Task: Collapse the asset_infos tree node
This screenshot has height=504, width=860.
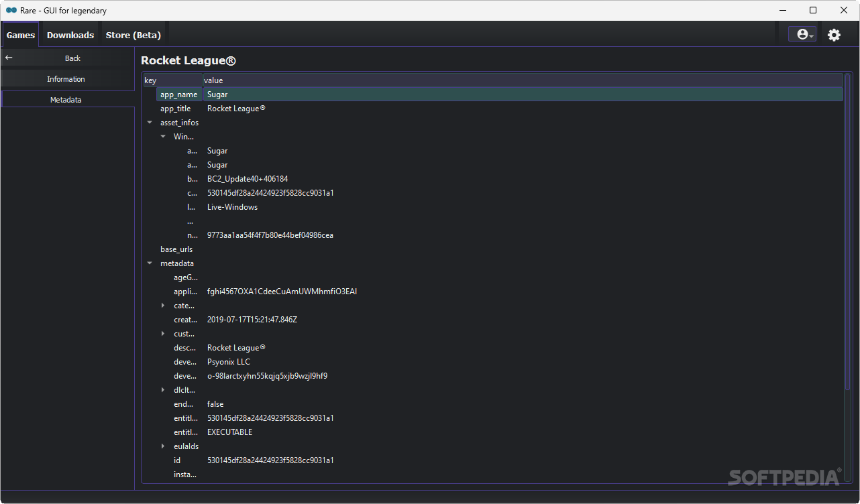Action: click(x=150, y=123)
